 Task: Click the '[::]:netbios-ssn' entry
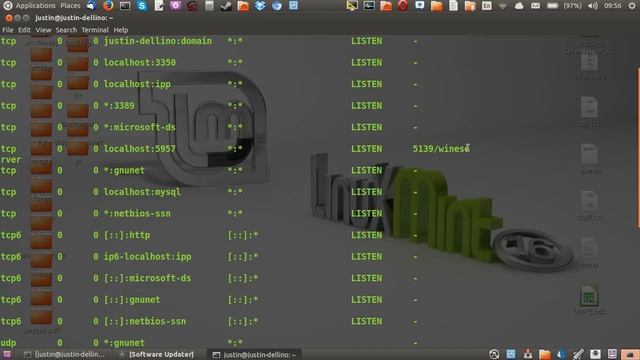pos(145,322)
